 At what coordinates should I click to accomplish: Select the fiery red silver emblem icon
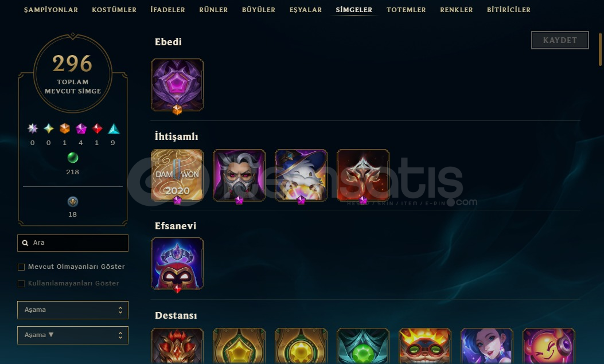(363, 175)
